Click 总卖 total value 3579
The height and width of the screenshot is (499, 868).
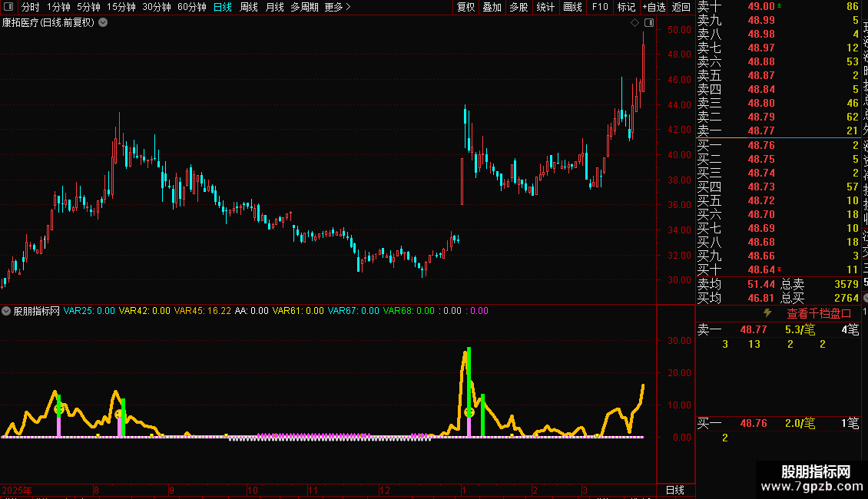pos(846,284)
